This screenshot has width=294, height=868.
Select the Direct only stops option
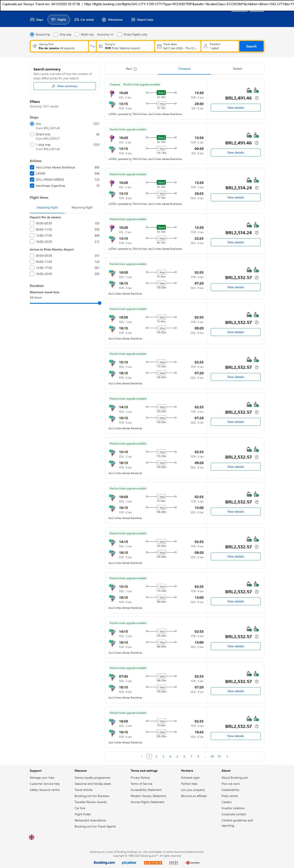pyautogui.click(x=32, y=134)
